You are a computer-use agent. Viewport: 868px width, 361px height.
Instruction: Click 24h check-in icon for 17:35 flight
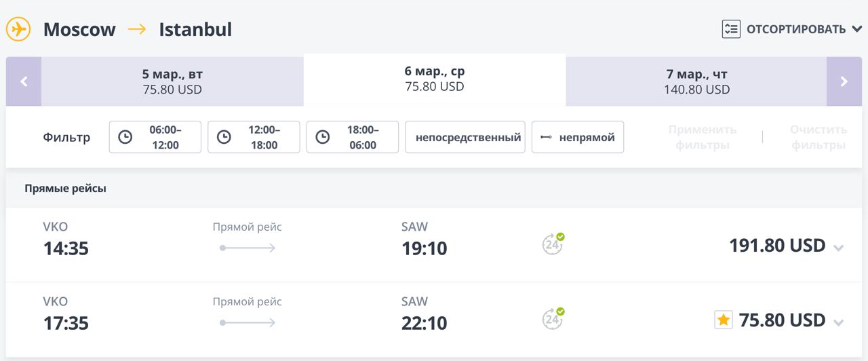(553, 318)
